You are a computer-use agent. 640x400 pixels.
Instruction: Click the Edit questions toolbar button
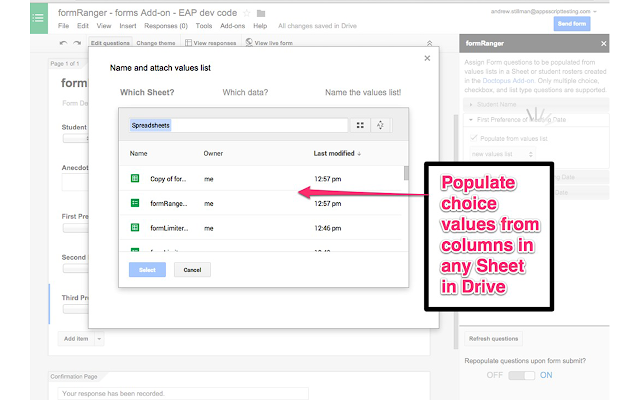110,43
